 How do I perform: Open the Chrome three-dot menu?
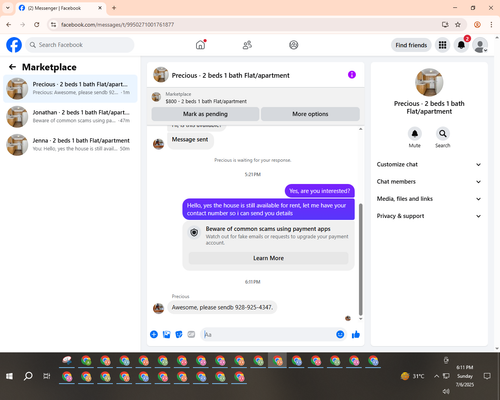coord(491,25)
